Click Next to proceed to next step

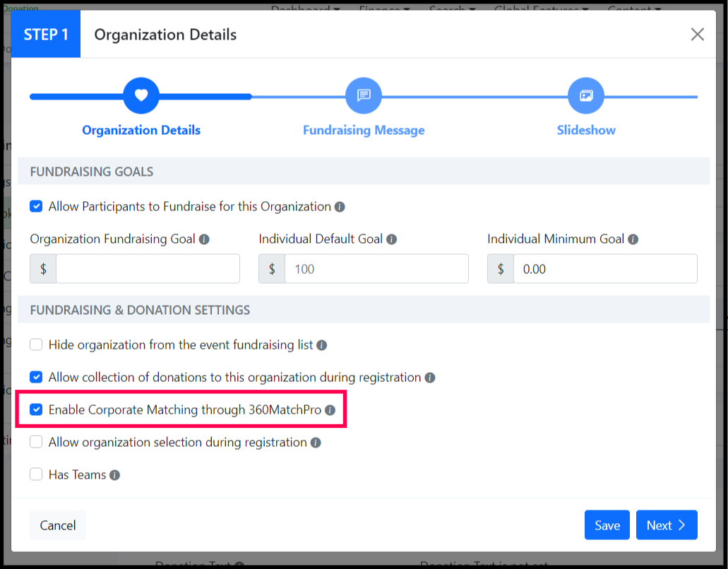click(x=666, y=525)
